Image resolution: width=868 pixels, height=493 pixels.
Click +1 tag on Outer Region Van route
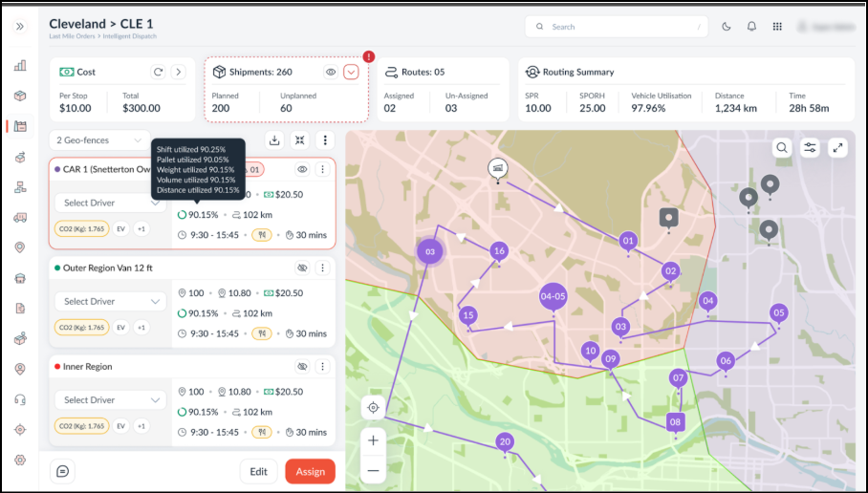coord(141,327)
